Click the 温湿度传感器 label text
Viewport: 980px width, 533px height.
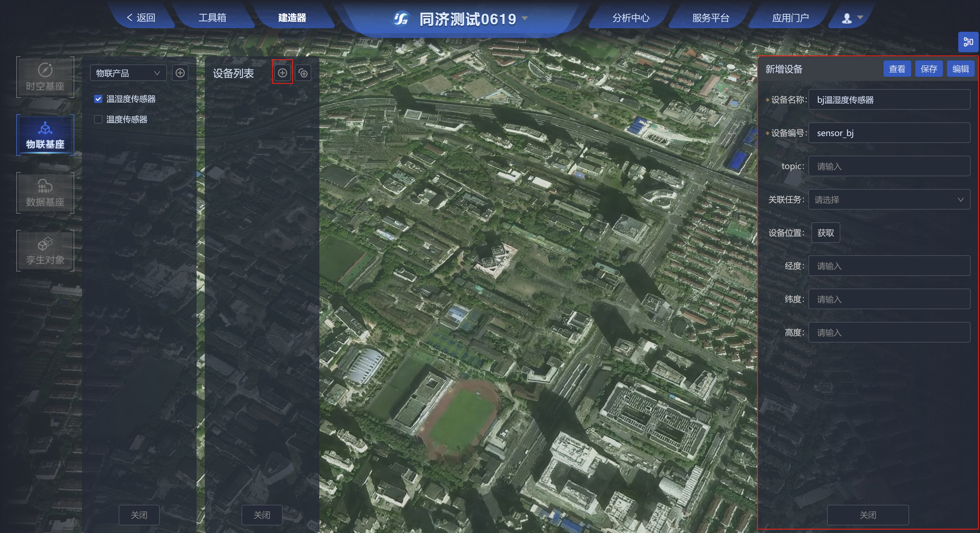(131, 99)
